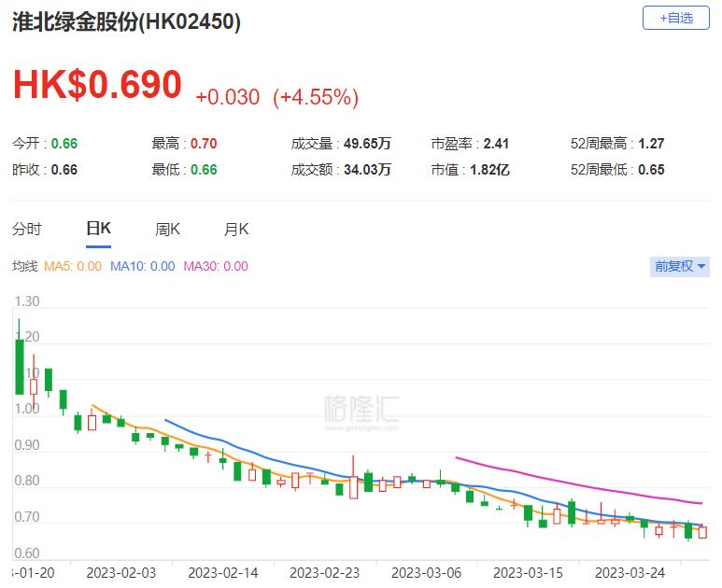Switch to 分时 chart tab
The image size is (722, 588).
pos(27,229)
